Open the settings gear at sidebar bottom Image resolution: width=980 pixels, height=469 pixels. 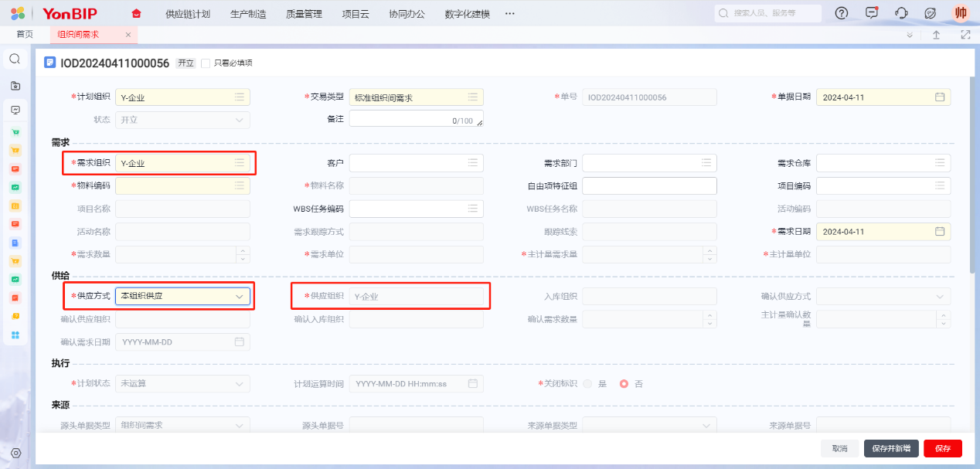15,453
